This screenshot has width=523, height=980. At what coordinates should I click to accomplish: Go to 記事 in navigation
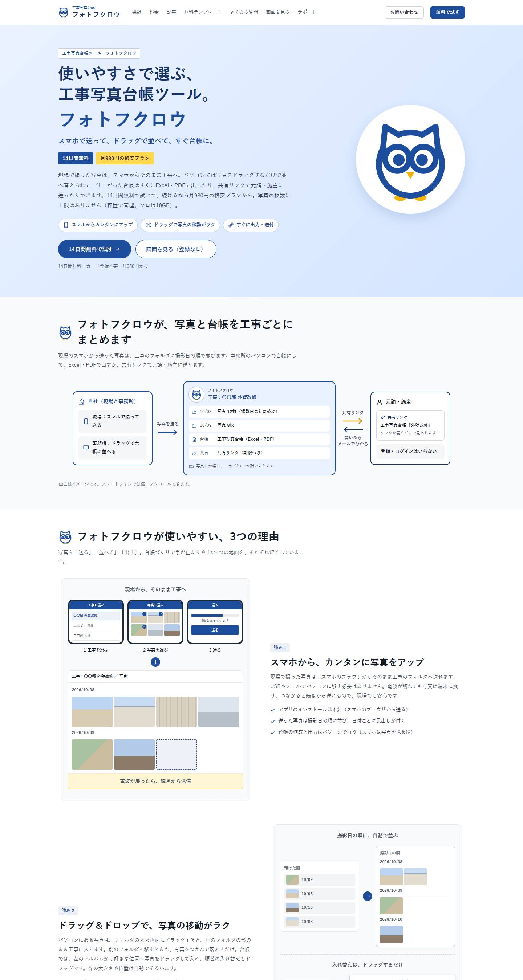tap(171, 12)
